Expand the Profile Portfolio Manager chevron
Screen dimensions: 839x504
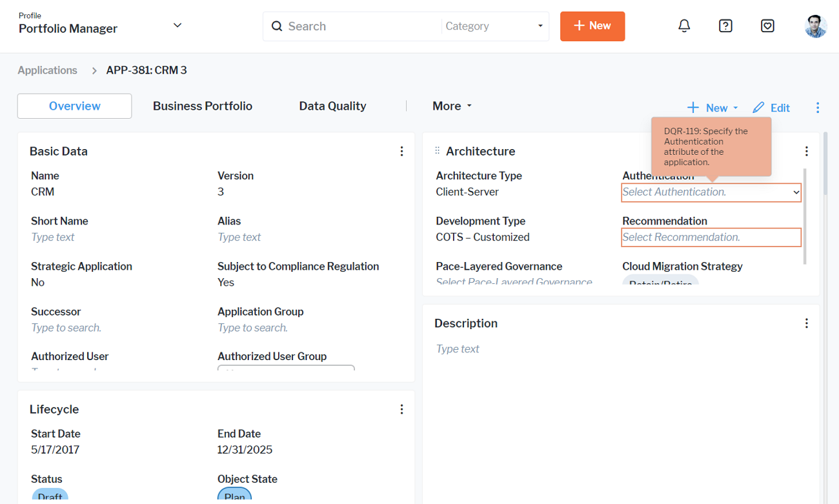(x=177, y=25)
